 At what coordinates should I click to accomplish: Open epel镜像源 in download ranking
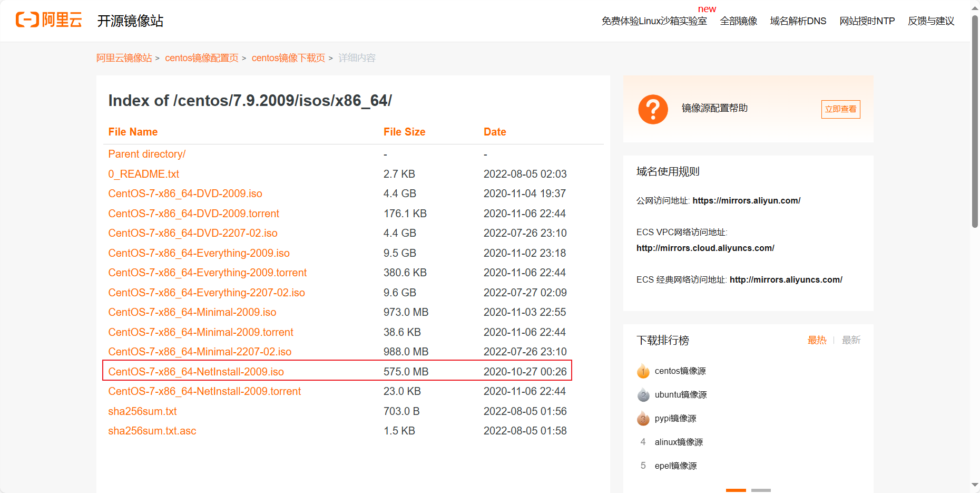point(675,466)
